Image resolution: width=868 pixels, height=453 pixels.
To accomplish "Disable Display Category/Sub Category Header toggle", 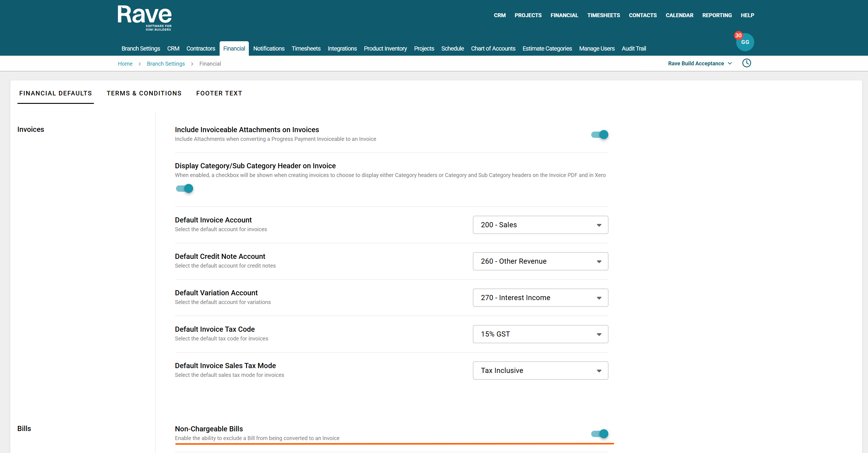I will (185, 188).
